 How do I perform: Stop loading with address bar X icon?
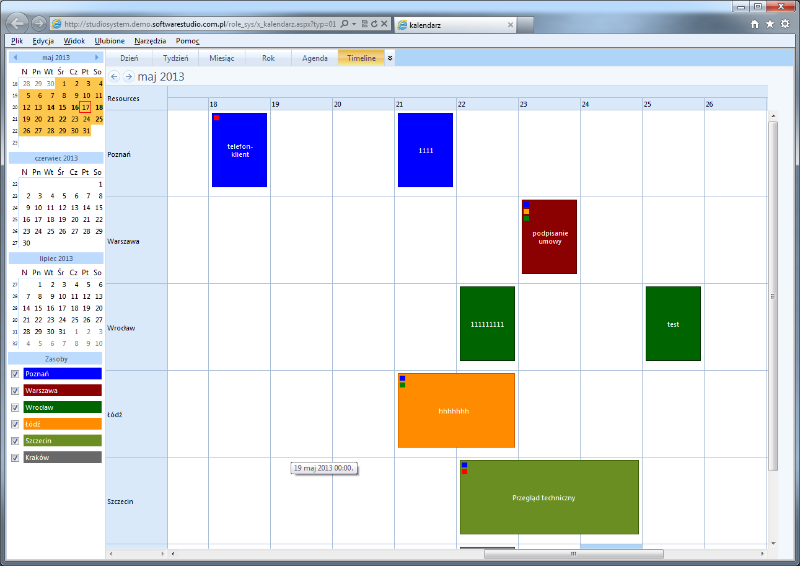384,23
